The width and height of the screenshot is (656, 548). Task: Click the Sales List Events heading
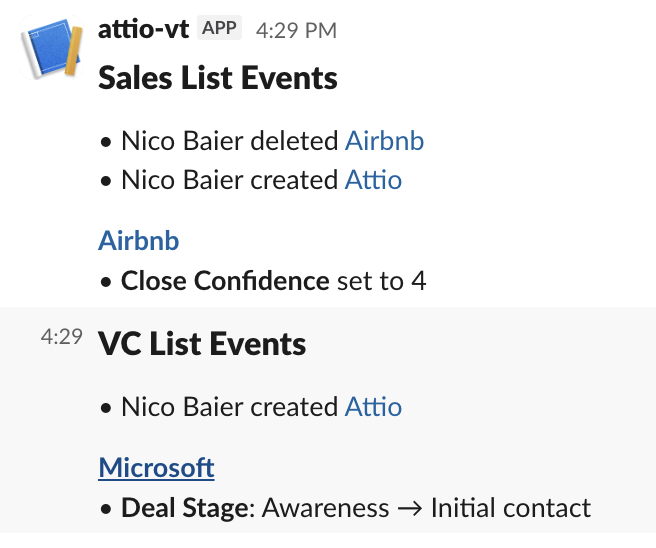(x=217, y=79)
